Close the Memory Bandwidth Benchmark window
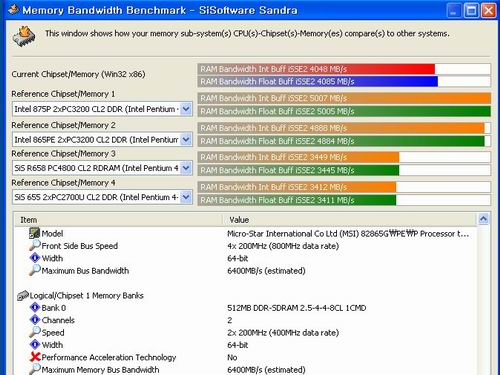Screen dimensions: 500x375 [489, 10]
